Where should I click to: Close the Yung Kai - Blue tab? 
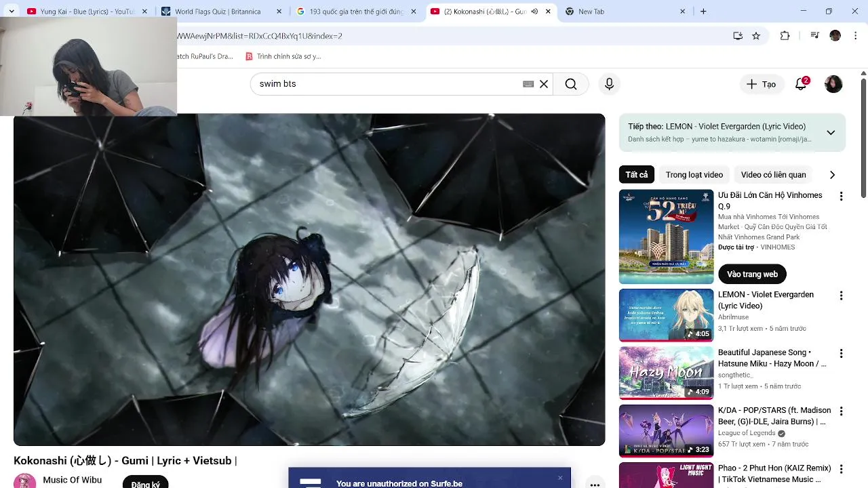[x=144, y=12]
